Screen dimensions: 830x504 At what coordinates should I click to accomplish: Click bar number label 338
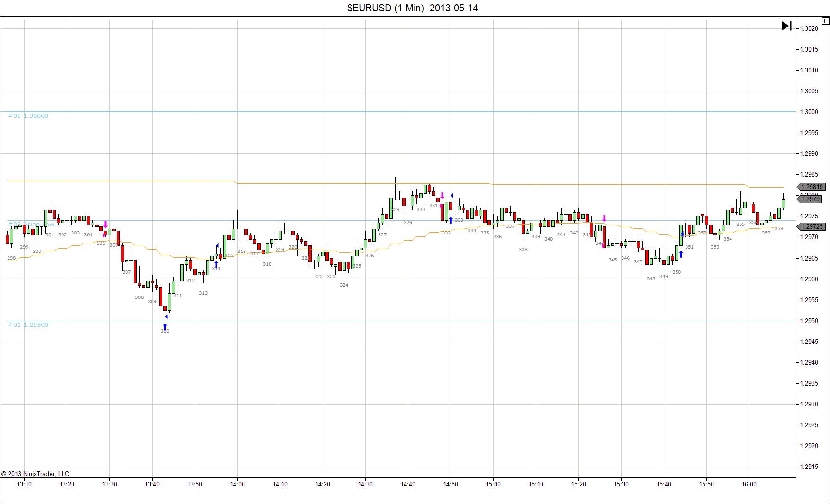pos(523,249)
